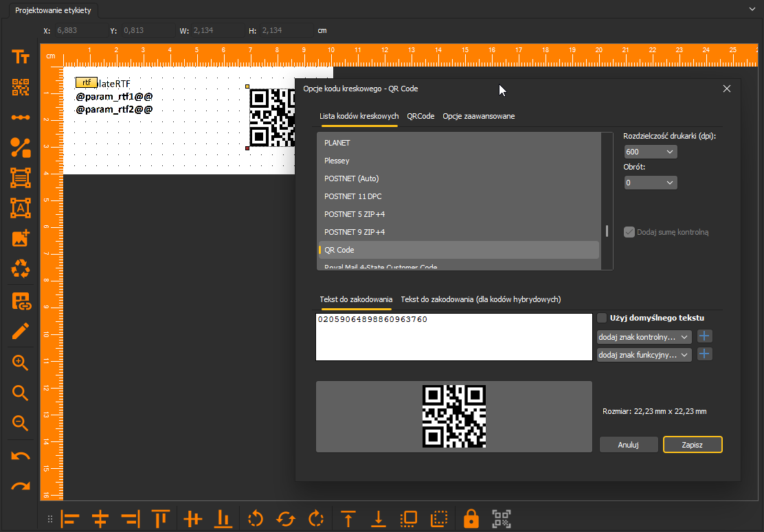Screen dimensions: 764x532
Task: Select 'POSTNET 11 DPC' barcode type
Action: [x=459, y=196]
